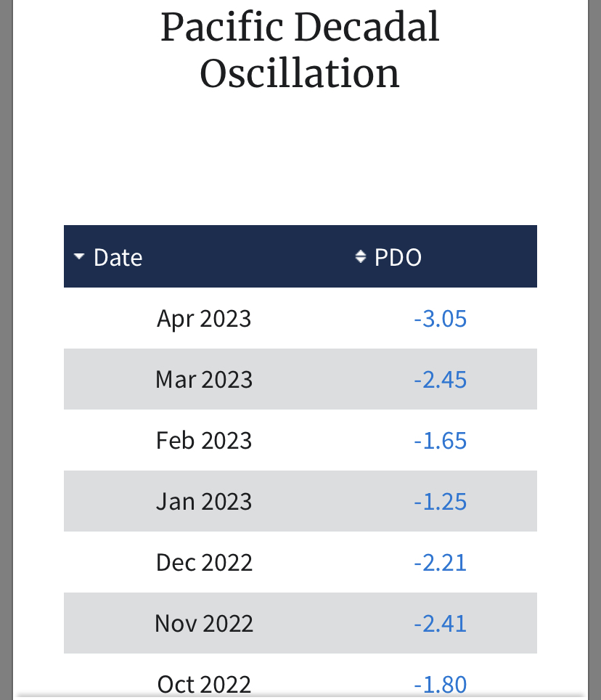Click the -1.80 PDO value

441,684
